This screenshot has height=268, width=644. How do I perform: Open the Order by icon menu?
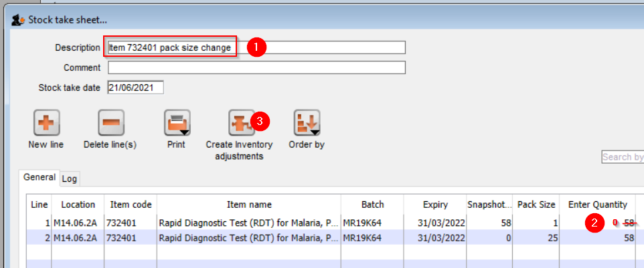point(307,124)
